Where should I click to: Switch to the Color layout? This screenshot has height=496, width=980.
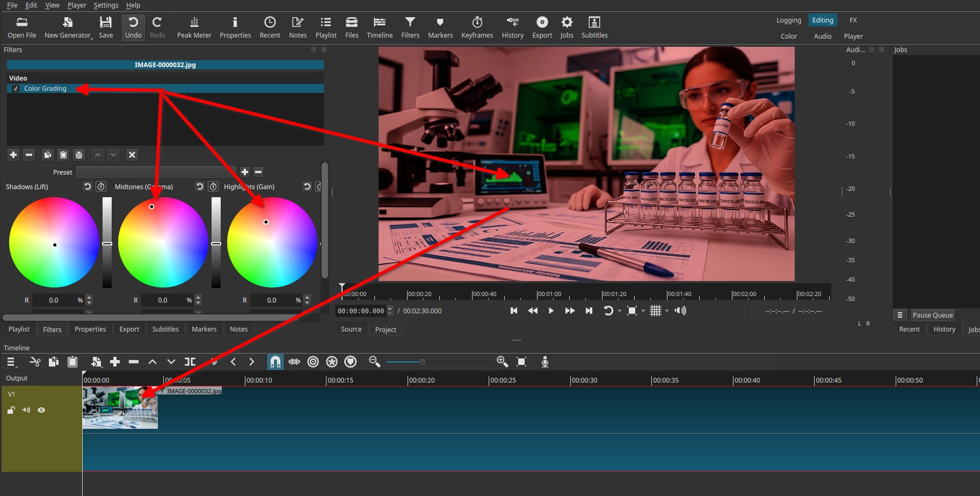788,36
